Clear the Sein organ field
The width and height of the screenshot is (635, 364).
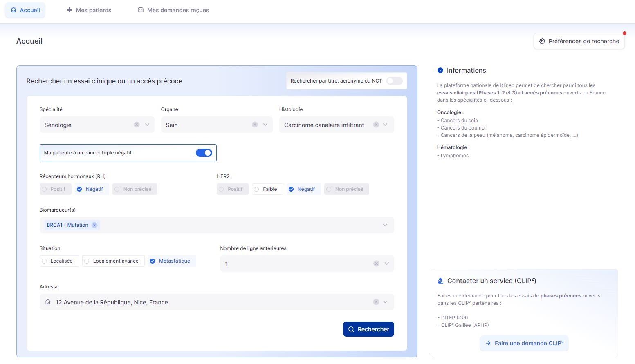coord(255,125)
